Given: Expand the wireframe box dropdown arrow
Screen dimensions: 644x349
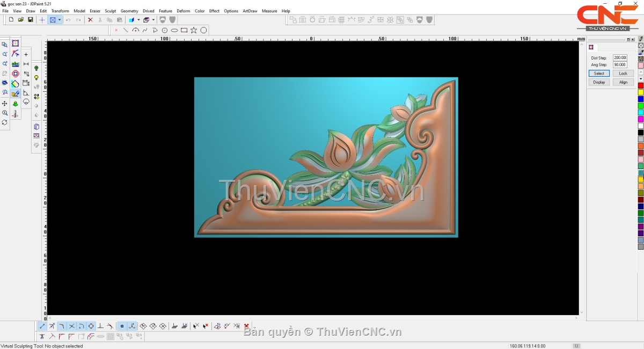Looking at the screenshot, I should (153, 20).
